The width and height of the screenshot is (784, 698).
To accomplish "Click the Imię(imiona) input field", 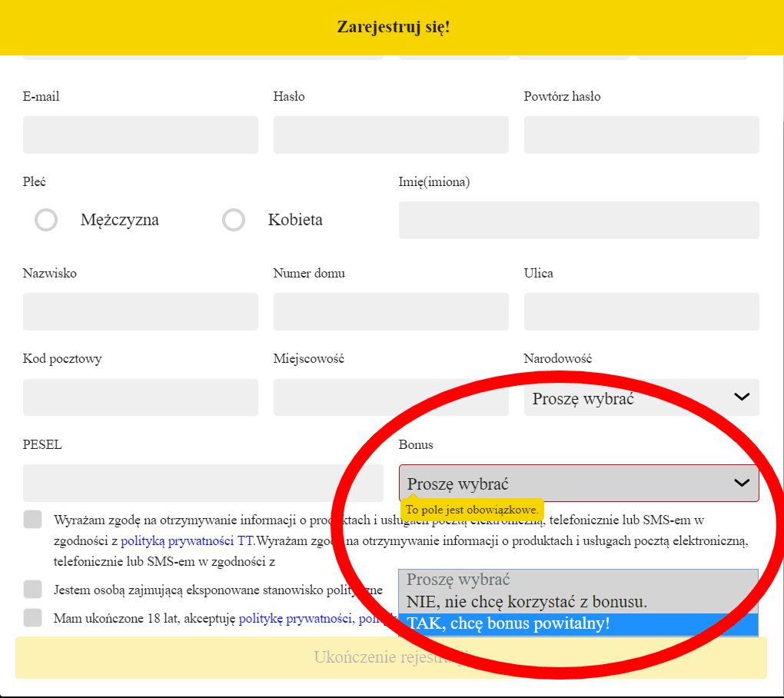I will 579,220.
